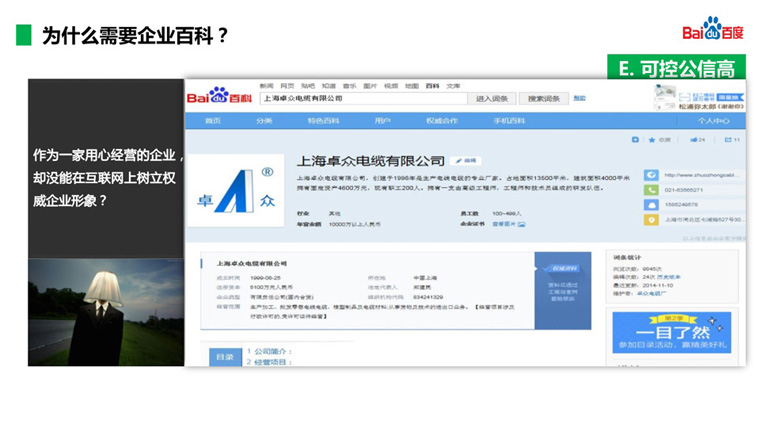Open the 首页 tab in blue navbar
Viewport: 760px width, 428px height.
[213, 121]
